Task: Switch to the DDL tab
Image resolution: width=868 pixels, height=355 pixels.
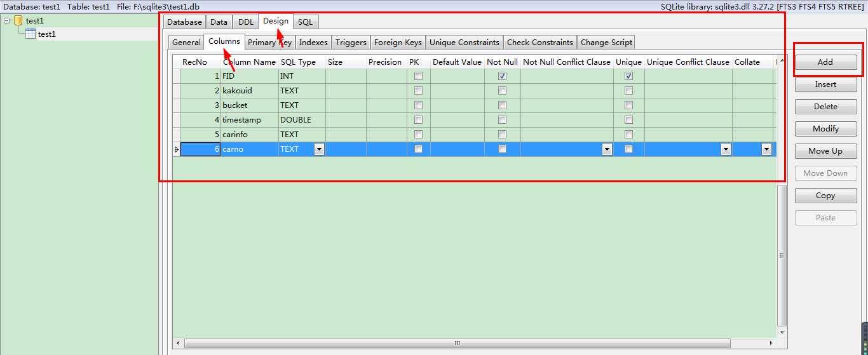Action: pyautogui.click(x=246, y=22)
